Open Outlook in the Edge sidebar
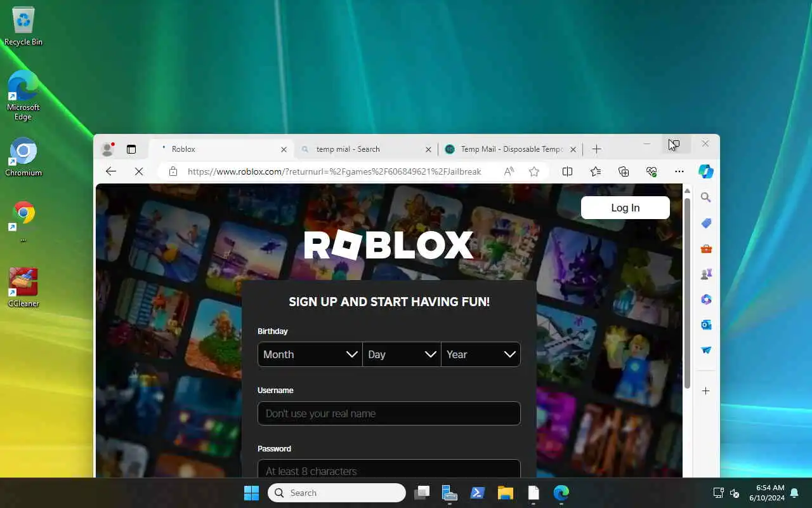This screenshot has width=812, height=508. (x=706, y=325)
